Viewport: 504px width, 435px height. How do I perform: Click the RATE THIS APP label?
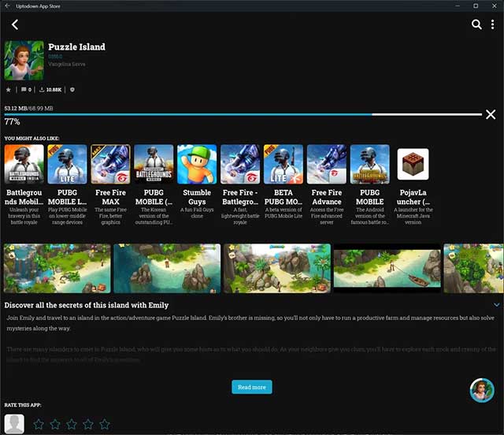[23, 405]
